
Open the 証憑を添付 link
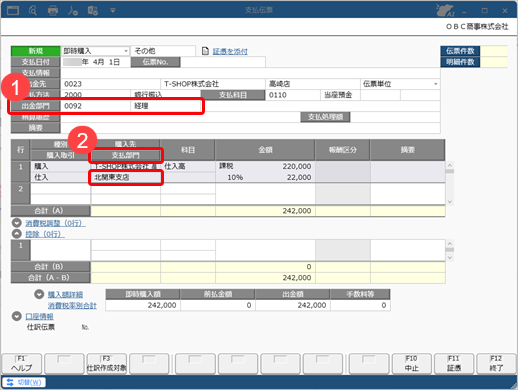point(230,51)
